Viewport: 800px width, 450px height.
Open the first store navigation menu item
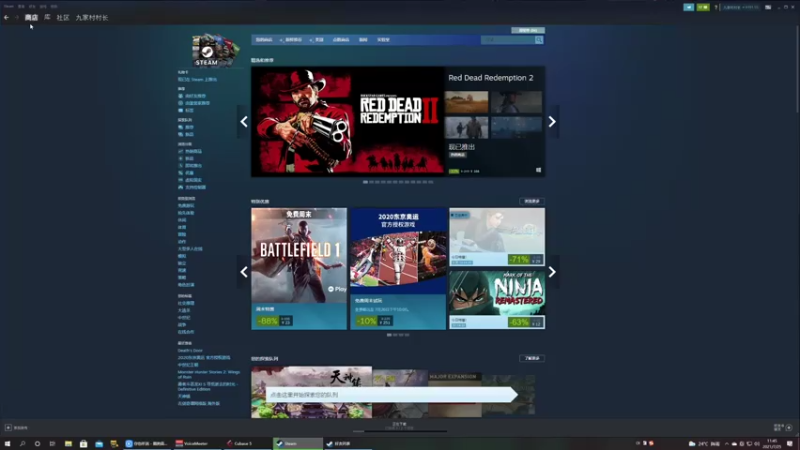tap(264, 40)
